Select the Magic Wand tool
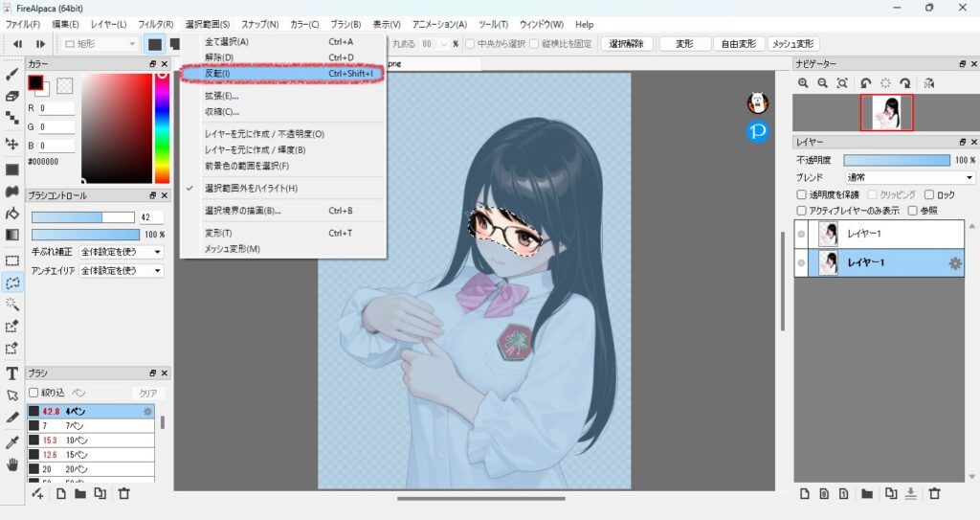 11,305
